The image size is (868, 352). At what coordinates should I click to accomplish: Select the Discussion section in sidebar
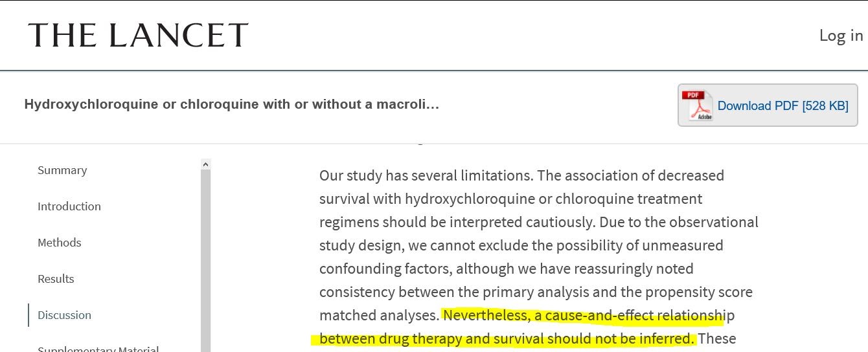[64, 315]
